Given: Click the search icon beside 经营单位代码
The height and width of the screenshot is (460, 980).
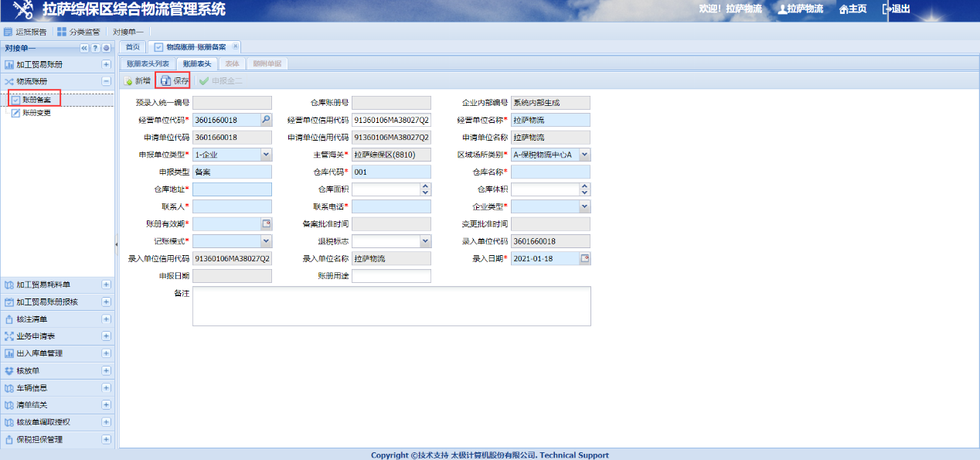Looking at the screenshot, I should (265, 120).
